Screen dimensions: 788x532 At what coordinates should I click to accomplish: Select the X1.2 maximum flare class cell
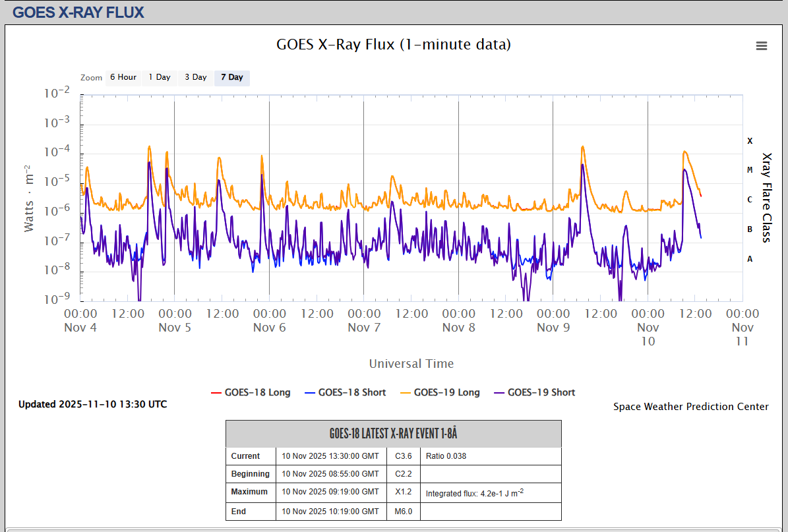click(x=403, y=492)
